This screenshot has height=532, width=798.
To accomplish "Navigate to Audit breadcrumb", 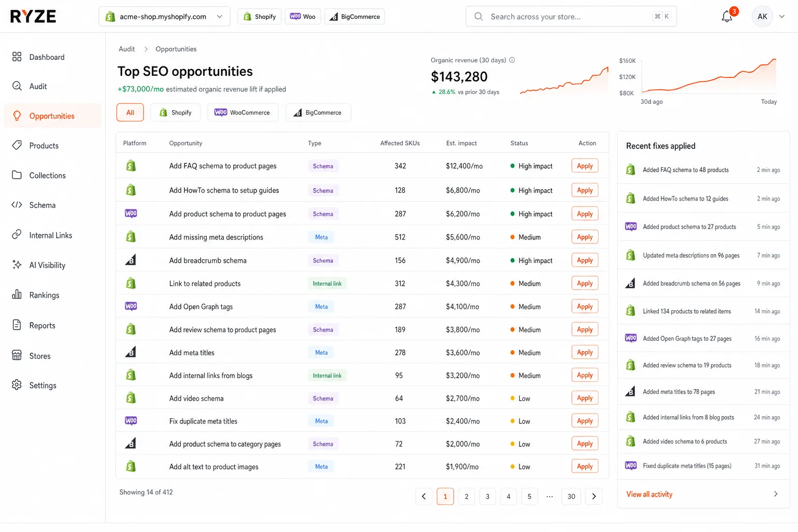I will click(x=127, y=49).
